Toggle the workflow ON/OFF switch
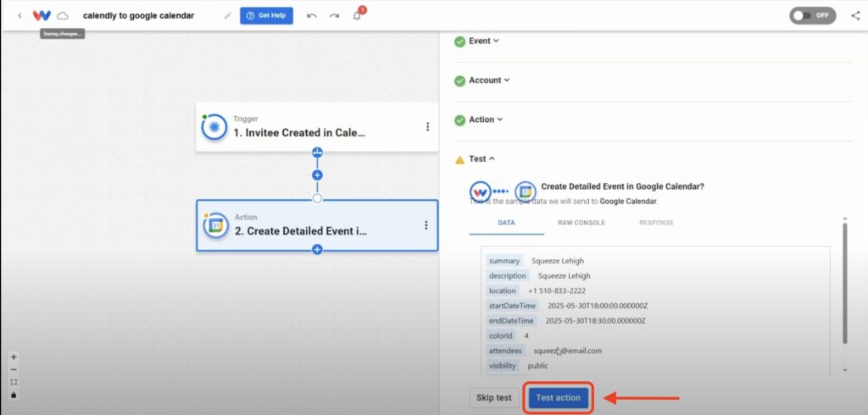This screenshot has height=415, width=868. pos(813,15)
